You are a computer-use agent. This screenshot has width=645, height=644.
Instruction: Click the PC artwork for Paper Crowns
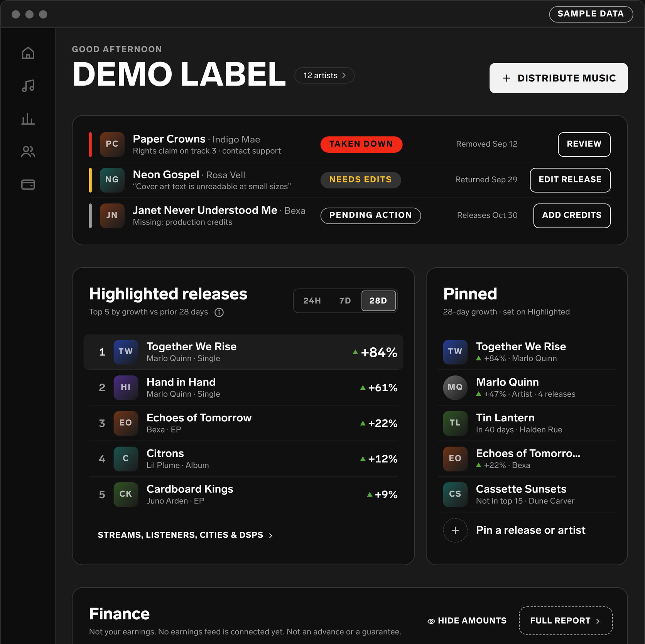pos(112,144)
